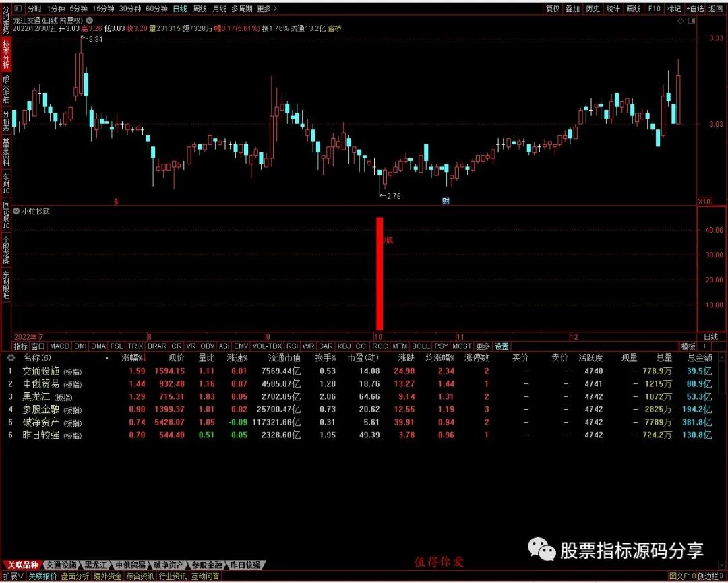Add stock with +自选 button
This screenshot has width=728, height=583.
point(695,8)
